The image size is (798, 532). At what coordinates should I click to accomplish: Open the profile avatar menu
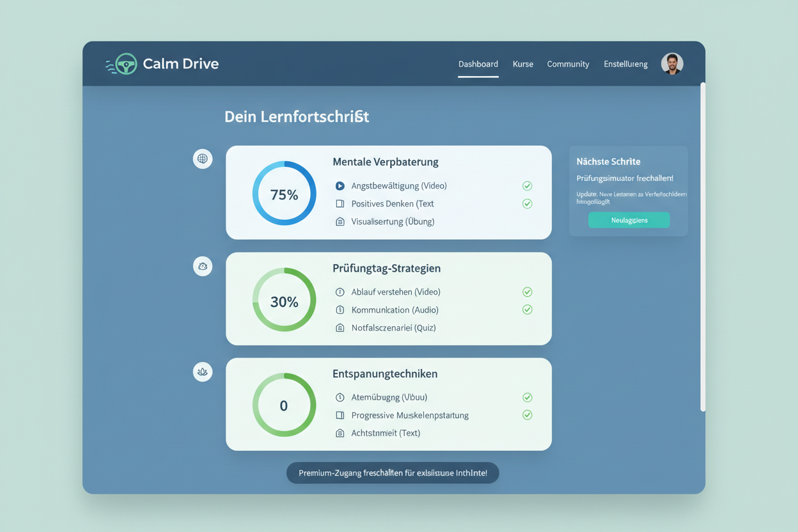pyautogui.click(x=672, y=63)
